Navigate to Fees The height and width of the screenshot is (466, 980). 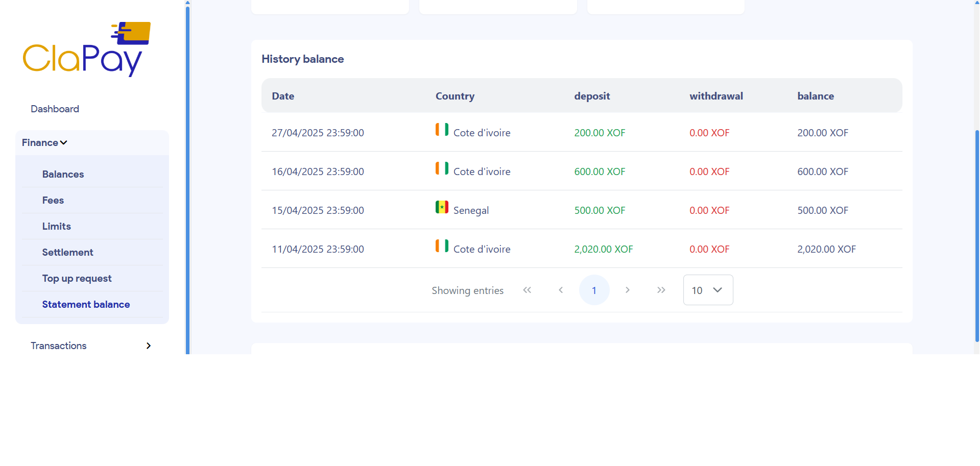point(53,200)
